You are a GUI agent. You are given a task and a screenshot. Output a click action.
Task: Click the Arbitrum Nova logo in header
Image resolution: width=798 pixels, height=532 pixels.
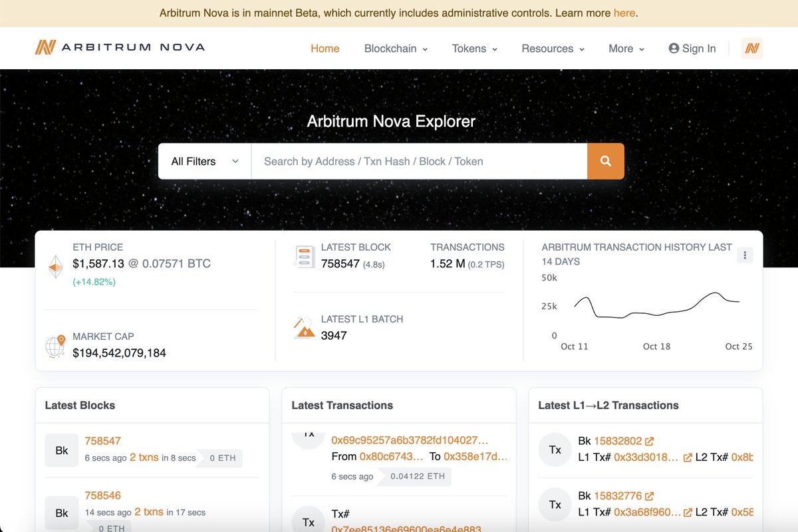[120, 47]
